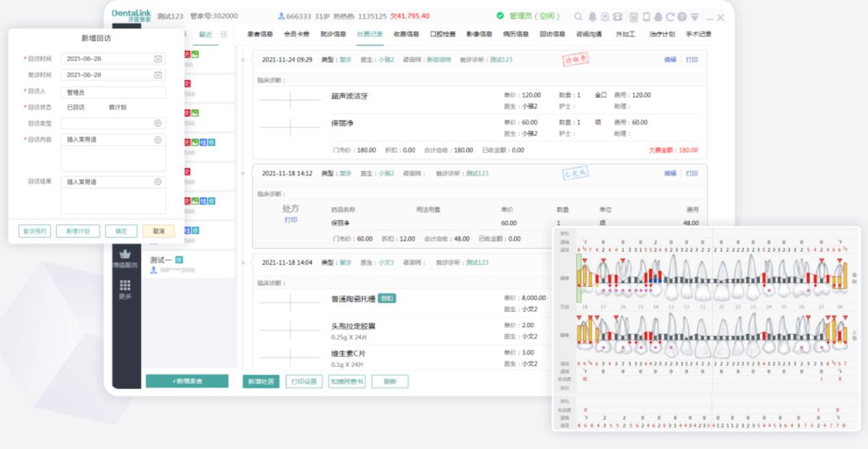
Task: Click 知情同意书 button
Action: point(347,381)
